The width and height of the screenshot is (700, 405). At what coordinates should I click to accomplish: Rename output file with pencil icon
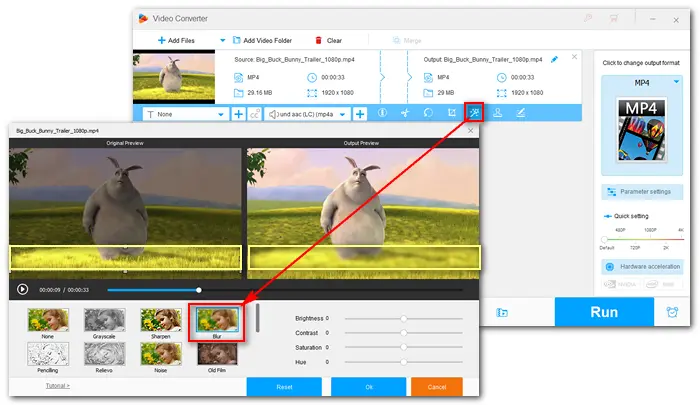pos(554,59)
